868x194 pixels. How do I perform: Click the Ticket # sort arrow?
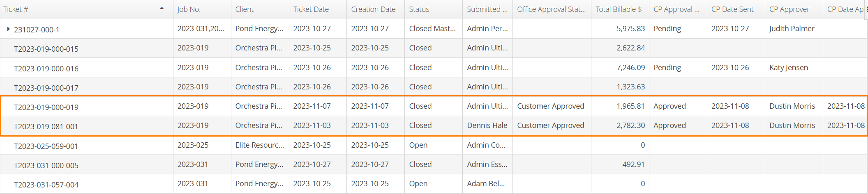pyautogui.click(x=162, y=8)
